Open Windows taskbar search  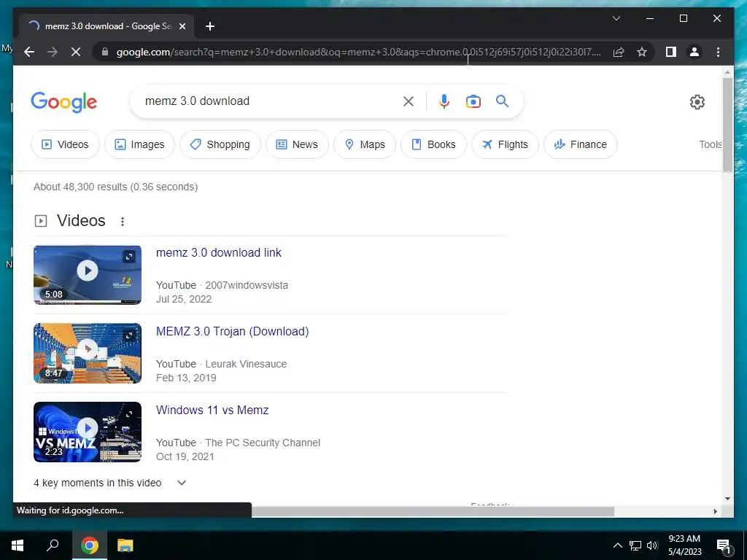(x=53, y=545)
